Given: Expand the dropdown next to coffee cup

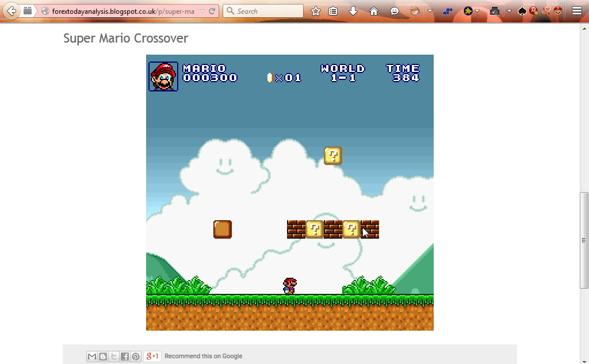Looking at the screenshot, I should click(x=430, y=12).
